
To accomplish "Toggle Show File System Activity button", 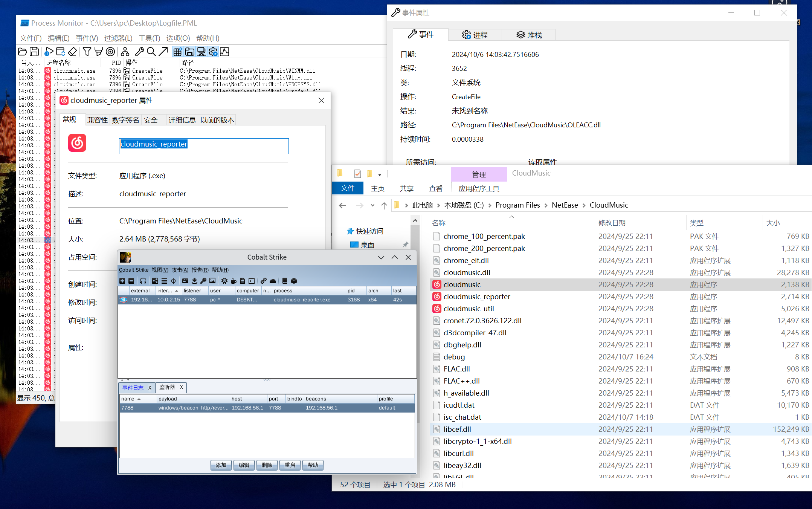I will coord(189,52).
